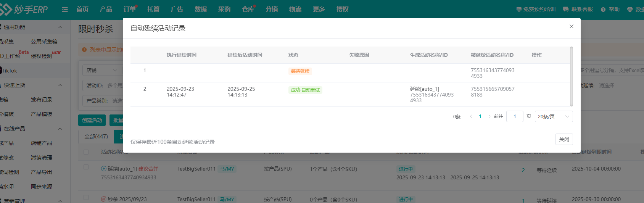This screenshot has height=203, width=644.
Task: Collapse the 通用功能 sidebar section
Action: click(60, 27)
